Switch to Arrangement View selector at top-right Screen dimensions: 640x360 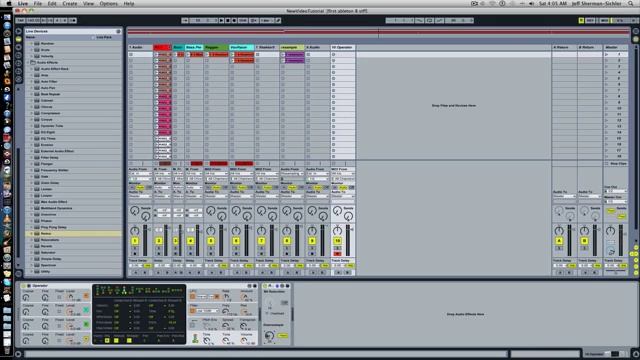click(x=636, y=31)
